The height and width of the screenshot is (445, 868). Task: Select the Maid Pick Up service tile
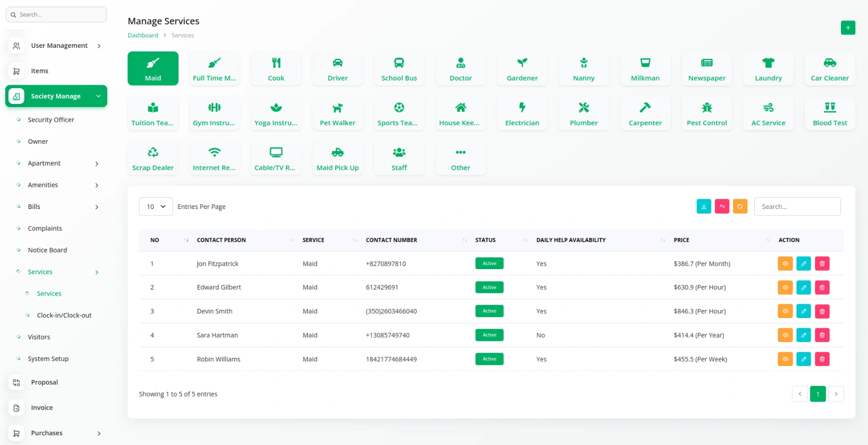[338, 158]
